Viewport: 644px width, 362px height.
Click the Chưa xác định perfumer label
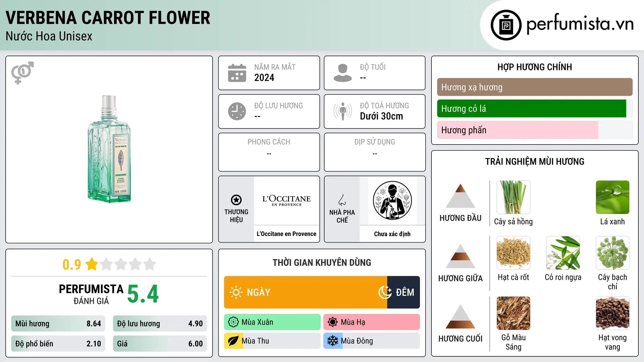coord(392,234)
